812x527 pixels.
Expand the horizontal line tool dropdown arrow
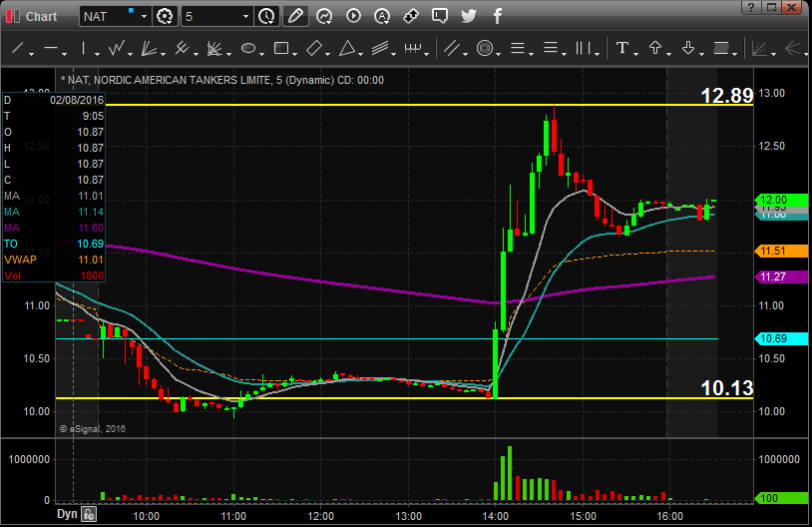64,53
